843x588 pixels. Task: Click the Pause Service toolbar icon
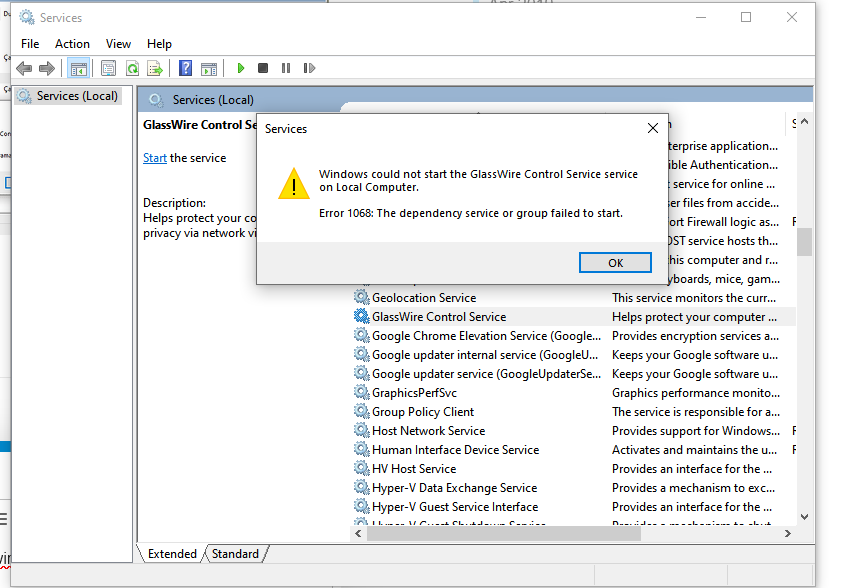click(x=286, y=69)
